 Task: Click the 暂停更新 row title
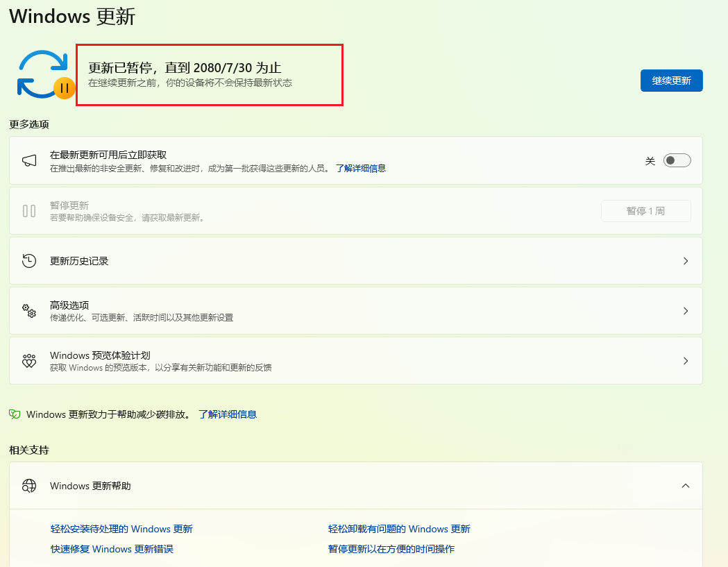[69, 205]
